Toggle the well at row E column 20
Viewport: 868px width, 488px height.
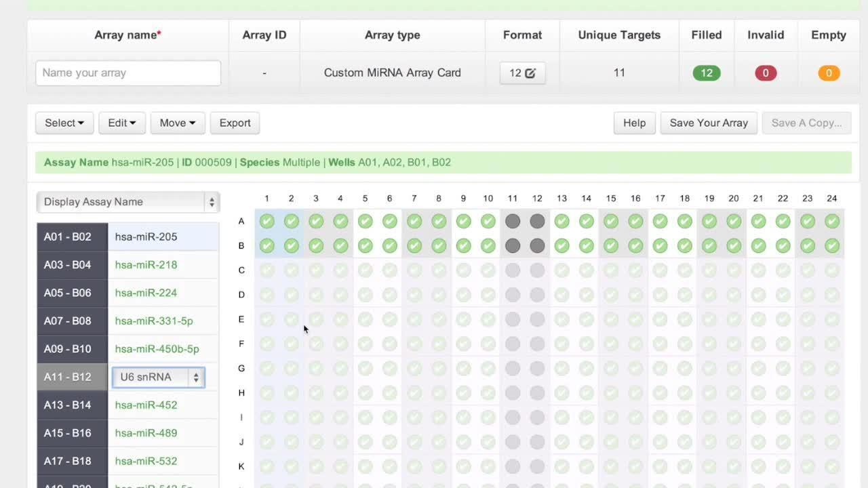click(734, 319)
